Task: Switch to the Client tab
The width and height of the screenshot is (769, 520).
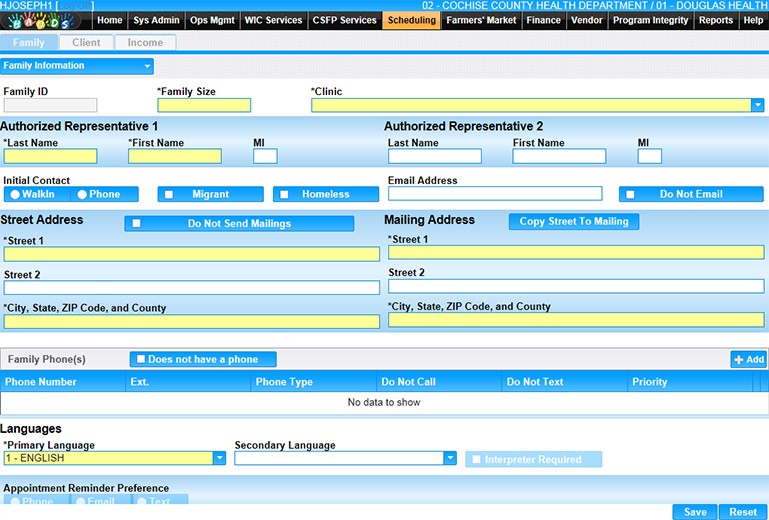Action: 86,43
